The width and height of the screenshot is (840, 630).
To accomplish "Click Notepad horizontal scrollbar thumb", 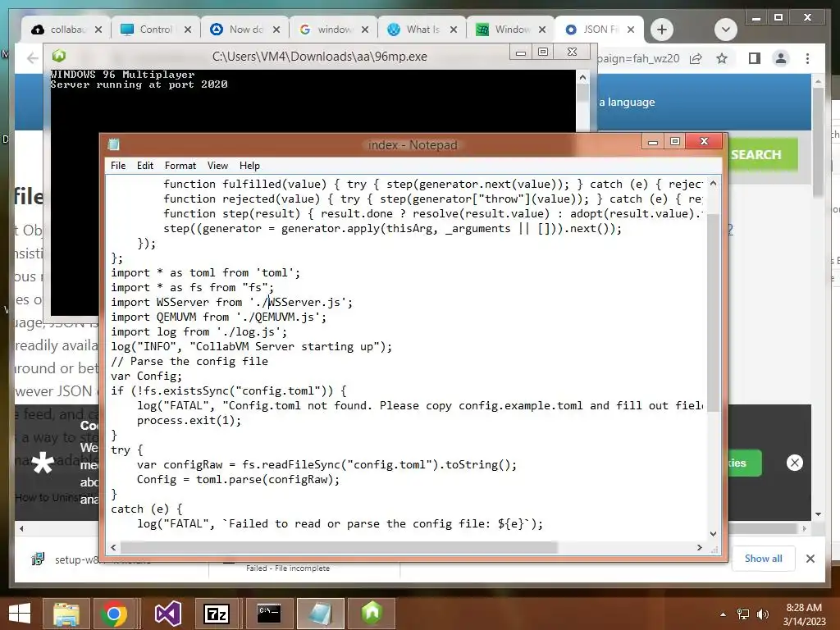I will [x=339, y=547].
